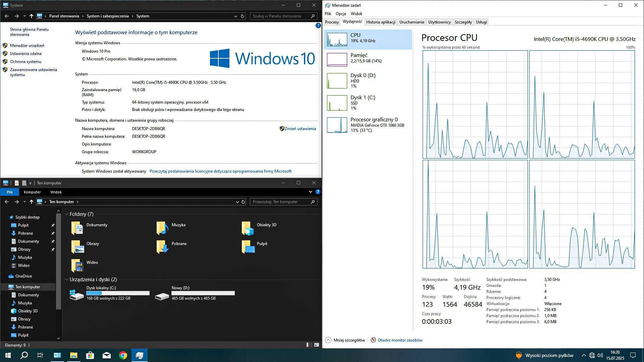Switch to Historia aplikacji tab
The height and width of the screenshot is (362, 644).
[381, 22]
